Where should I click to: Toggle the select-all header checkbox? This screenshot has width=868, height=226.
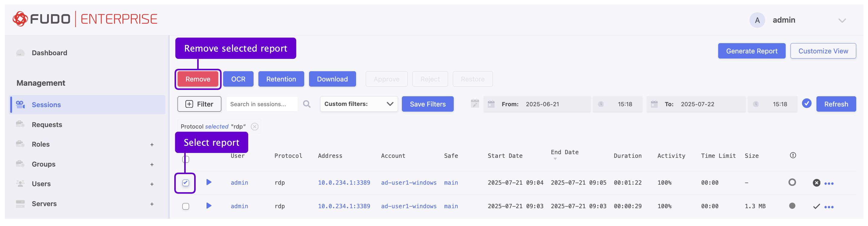(186, 159)
